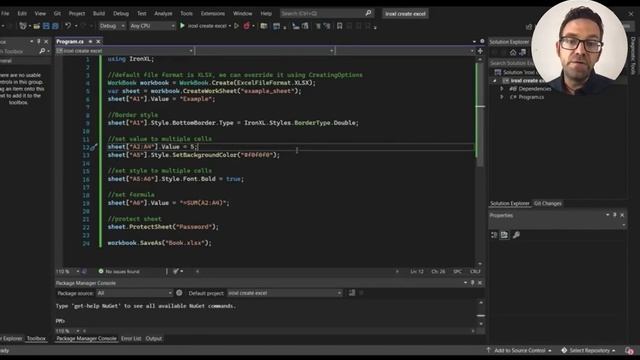Expand the Program.cs tree node
Screen dimensions: 640x360
click(502, 97)
